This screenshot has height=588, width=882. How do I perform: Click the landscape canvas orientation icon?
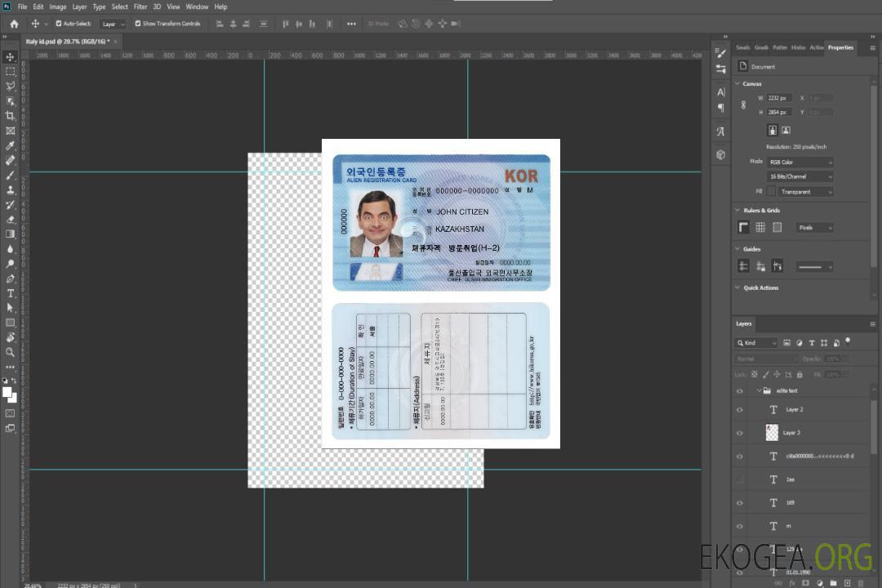(x=786, y=130)
